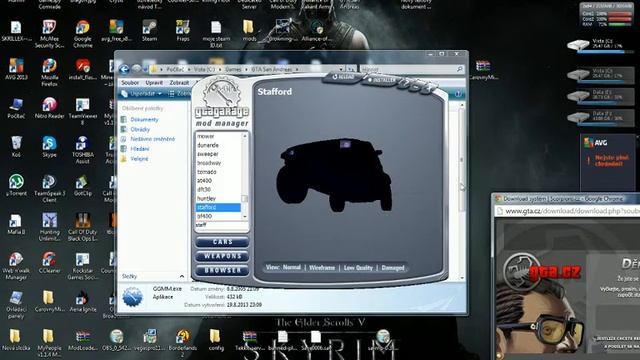Click the Games breadcrumb in address bar
This screenshot has width=640, height=360.
coord(233,69)
